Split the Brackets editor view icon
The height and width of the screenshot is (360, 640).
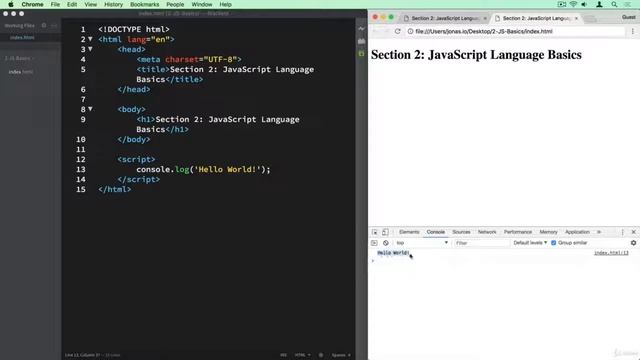pyautogui.click(x=54, y=25)
